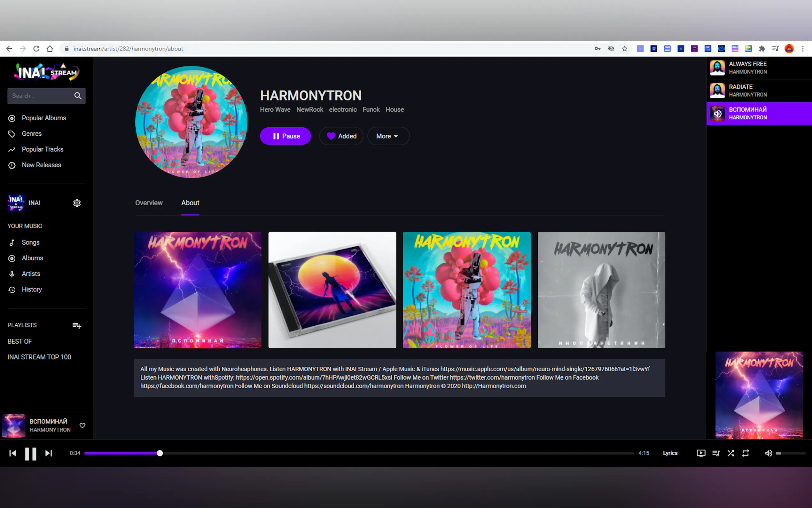Open INAI account settings gear
The image size is (812, 508).
(77, 203)
